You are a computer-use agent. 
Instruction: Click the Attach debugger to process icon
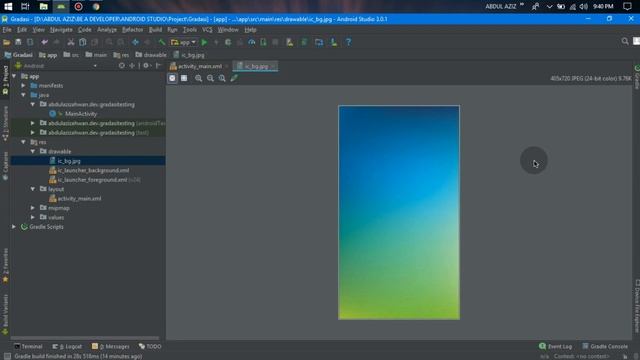263,42
